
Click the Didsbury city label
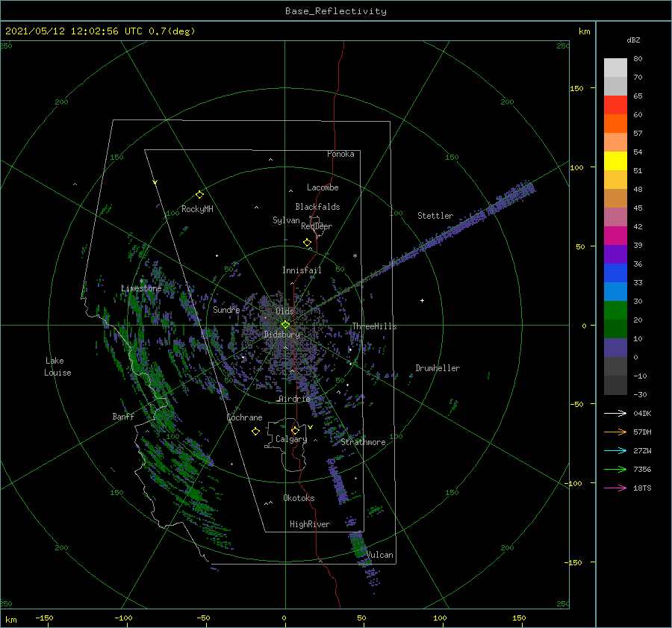(x=282, y=335)
